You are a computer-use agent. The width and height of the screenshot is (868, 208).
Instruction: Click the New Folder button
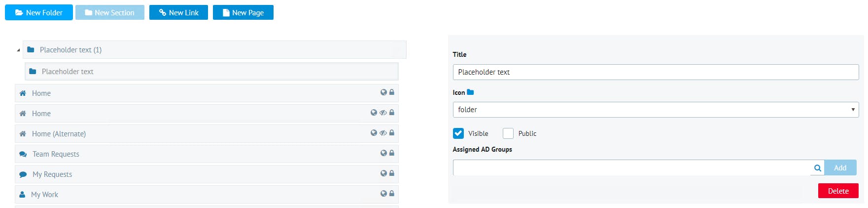(39, 12)
